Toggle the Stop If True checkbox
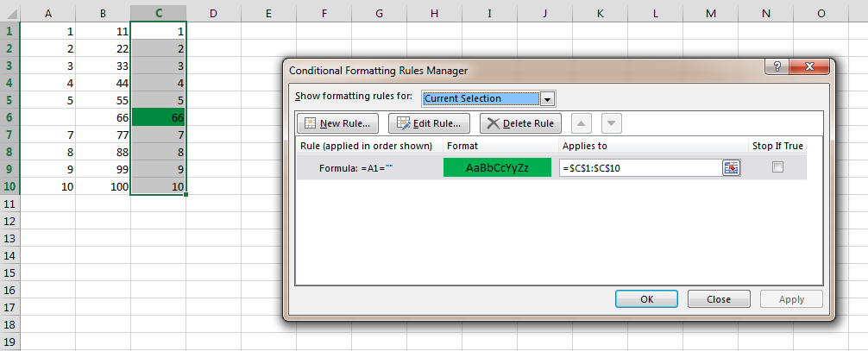 [777, 167]
